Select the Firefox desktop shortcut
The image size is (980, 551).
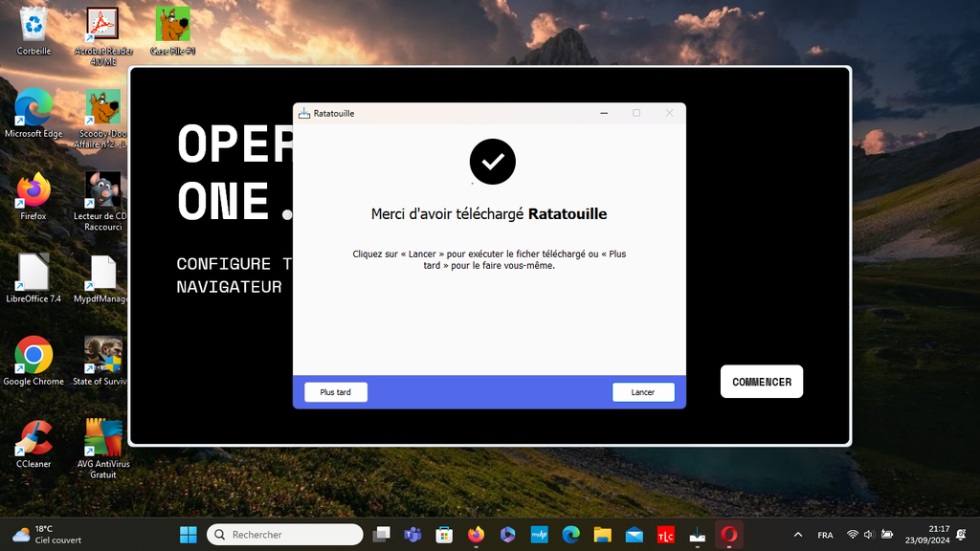(x=33, y=196)
